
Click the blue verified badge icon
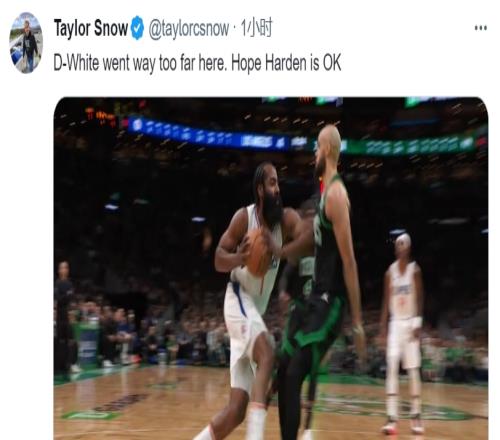(137, 28)
